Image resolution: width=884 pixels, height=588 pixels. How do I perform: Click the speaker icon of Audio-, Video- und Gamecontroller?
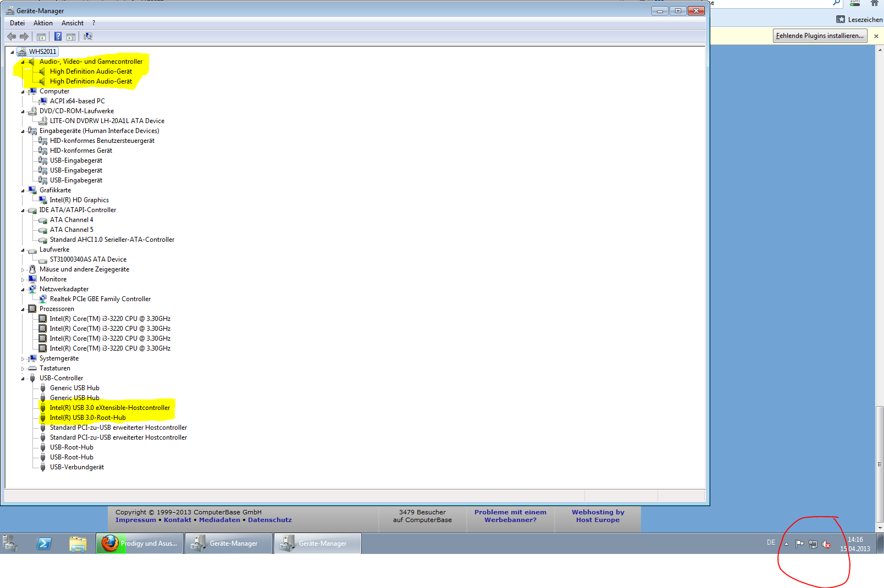pyautogui.click(x=32, y=62)
